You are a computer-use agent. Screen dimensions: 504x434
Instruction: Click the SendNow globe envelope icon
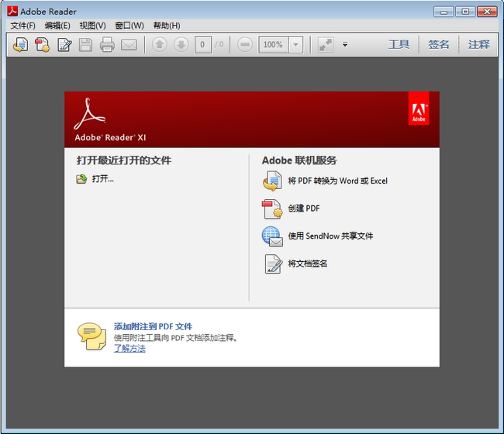[273, 236]
